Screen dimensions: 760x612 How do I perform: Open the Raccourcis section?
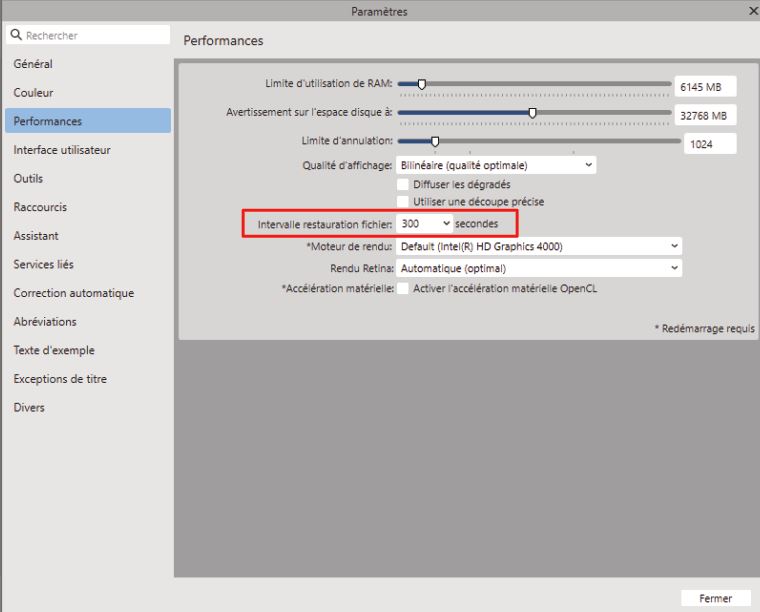[40, 207]
